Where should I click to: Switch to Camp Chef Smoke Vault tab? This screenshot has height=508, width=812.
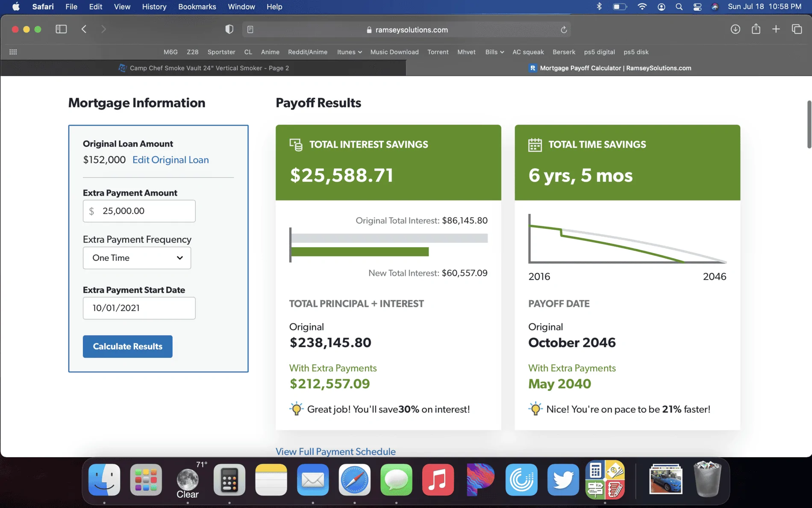point(203,68)
